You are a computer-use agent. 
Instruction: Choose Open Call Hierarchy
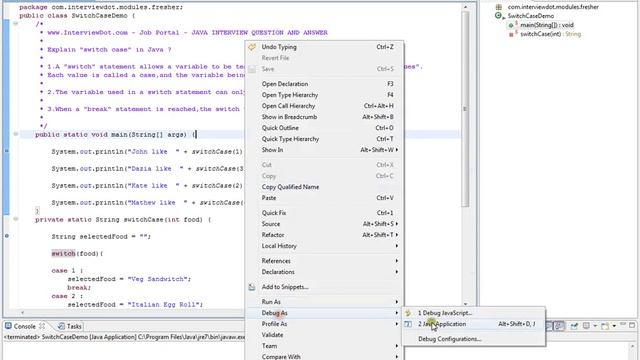pos(324,106)
